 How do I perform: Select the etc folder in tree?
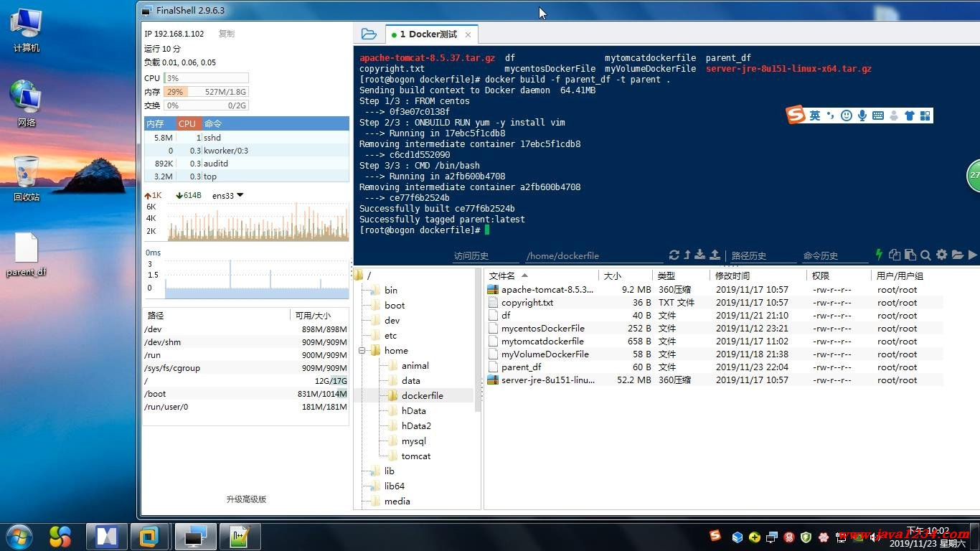coord(390,336)
